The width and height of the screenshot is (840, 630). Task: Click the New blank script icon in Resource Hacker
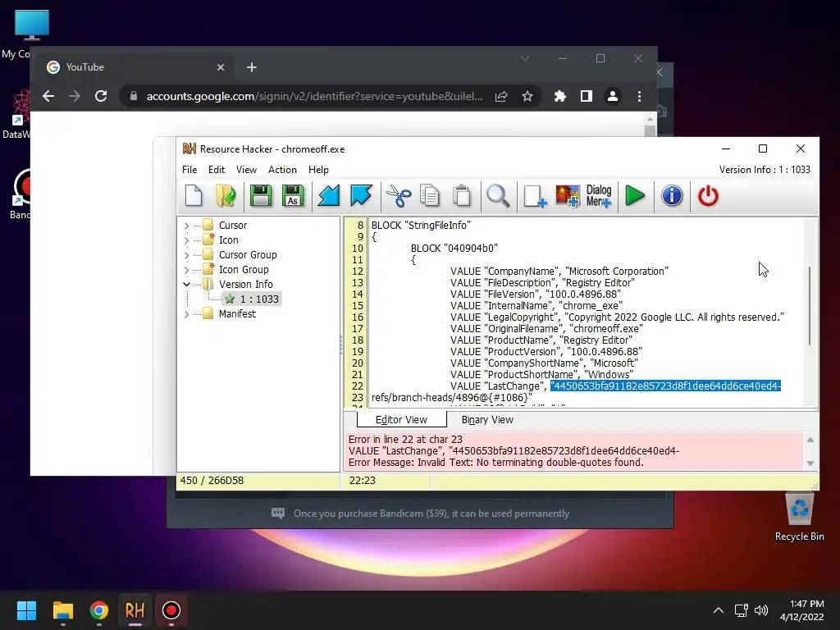point(194,196)
